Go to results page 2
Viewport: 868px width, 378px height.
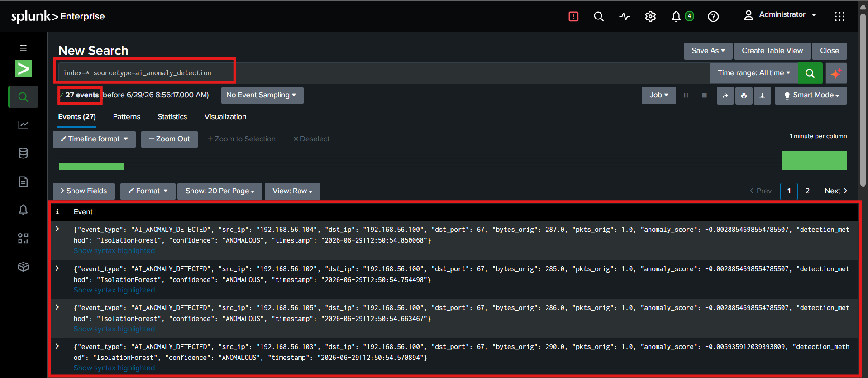[x=807, y=191]
